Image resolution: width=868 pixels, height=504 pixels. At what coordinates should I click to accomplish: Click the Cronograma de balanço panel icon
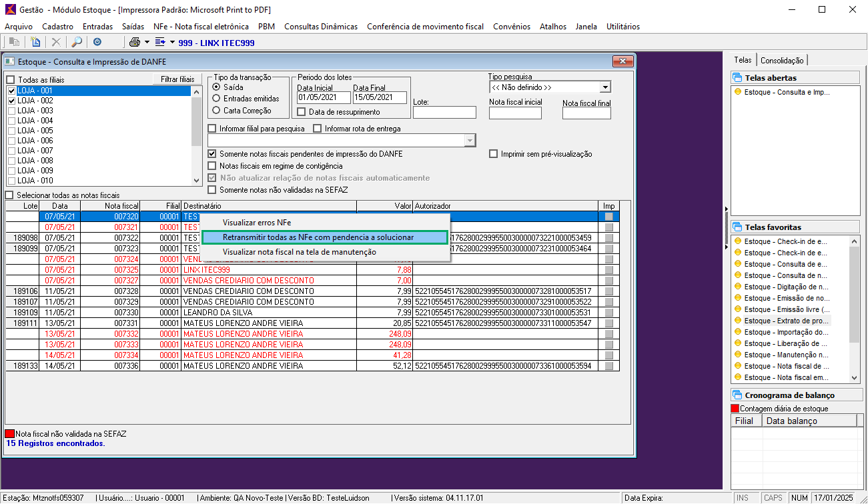coord(737,395)
